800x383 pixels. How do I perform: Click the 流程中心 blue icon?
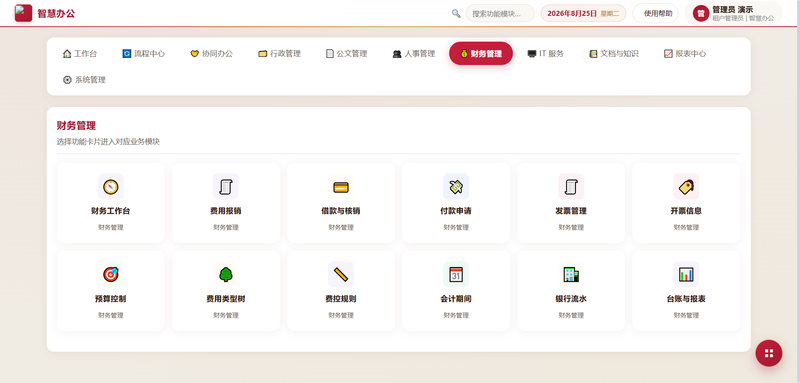(x=127, y=54)
